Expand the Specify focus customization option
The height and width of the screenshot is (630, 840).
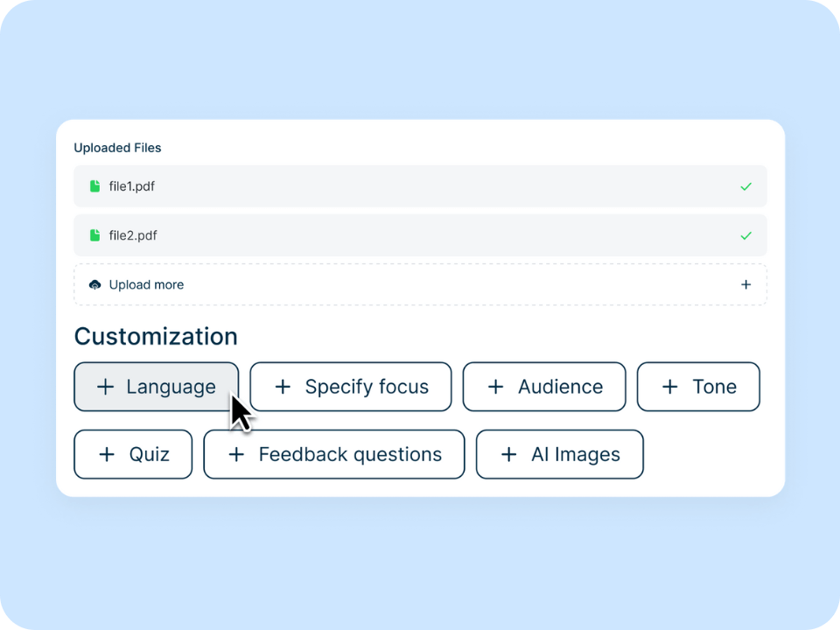click(350, 386)
